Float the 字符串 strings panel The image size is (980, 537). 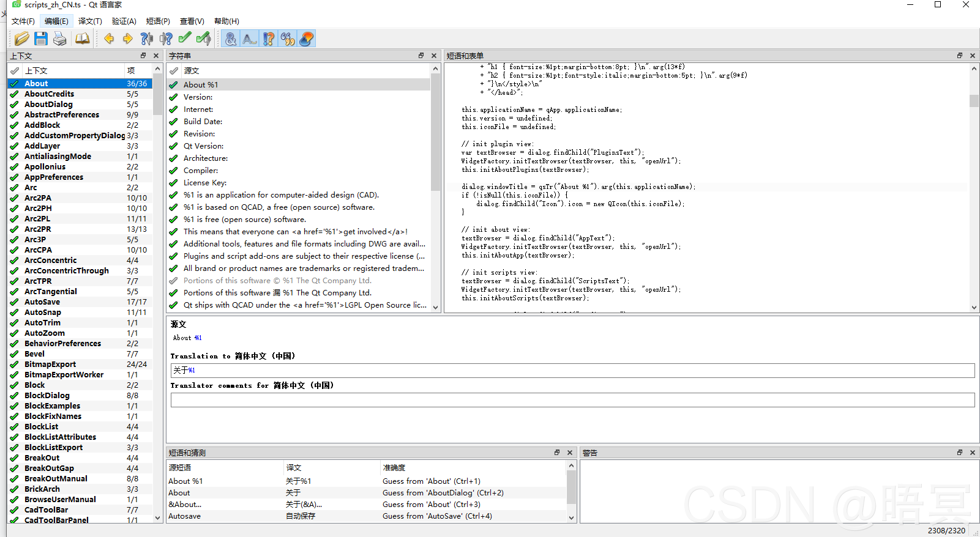(421, 56)
